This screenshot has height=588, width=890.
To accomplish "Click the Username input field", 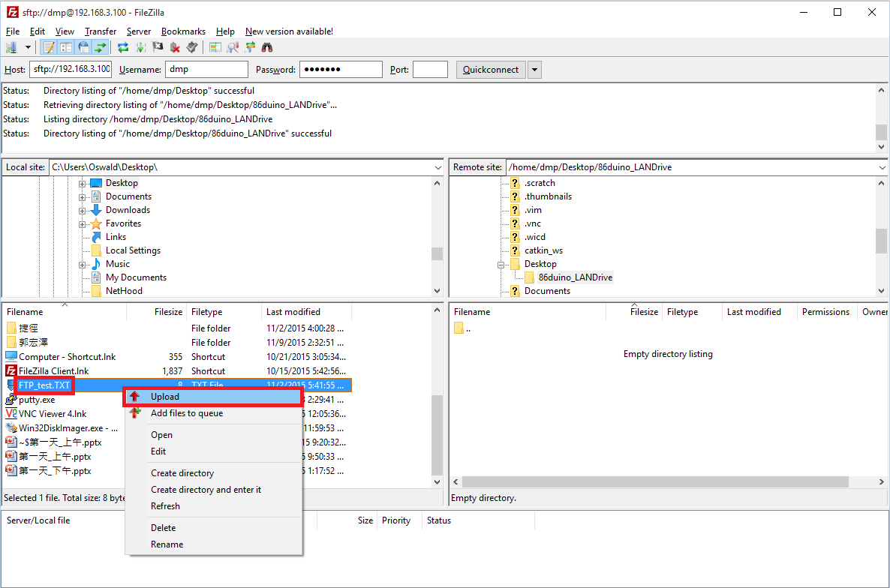I will (206, 69).
